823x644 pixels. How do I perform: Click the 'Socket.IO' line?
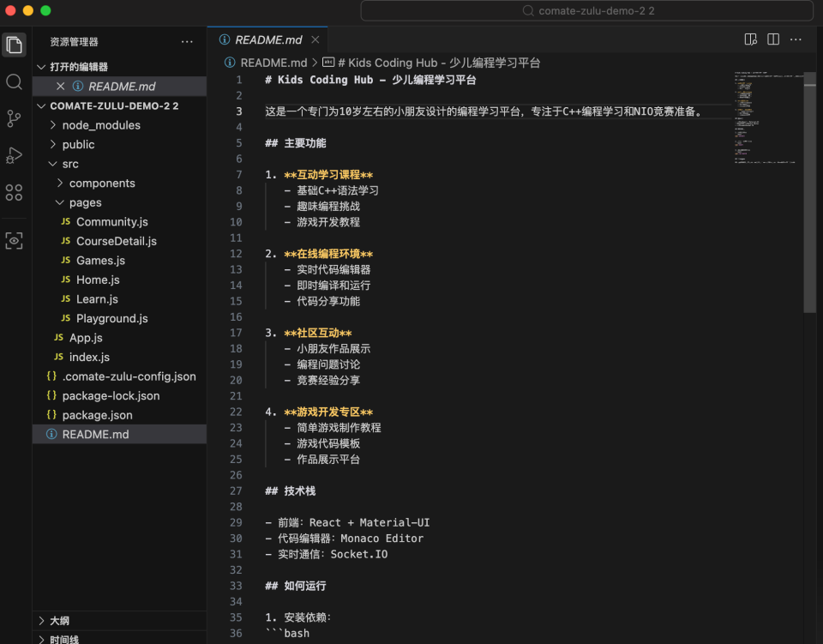[327, 554]
